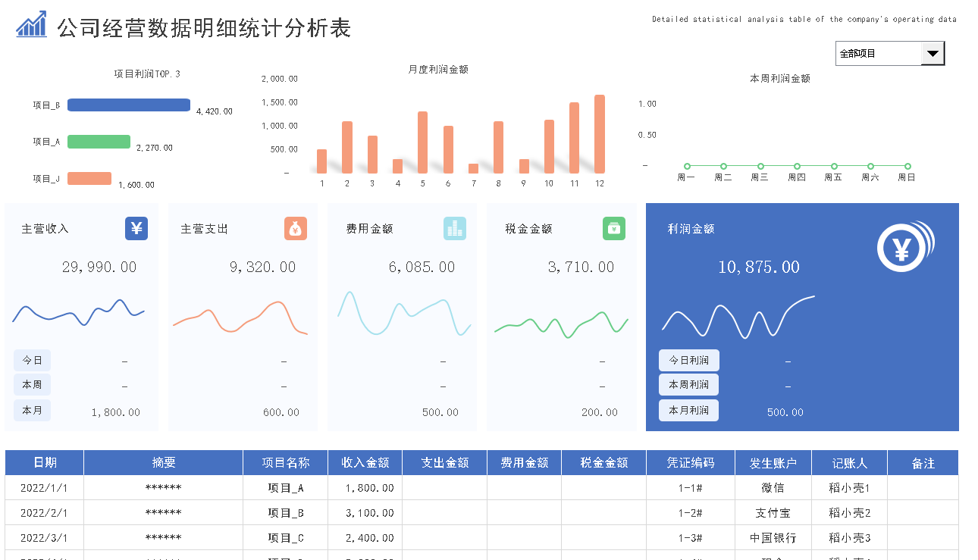Viewport: 978px width, 560px height.
Task: Click the bar chart logo beside the title
Action: (x=32, y=25)
